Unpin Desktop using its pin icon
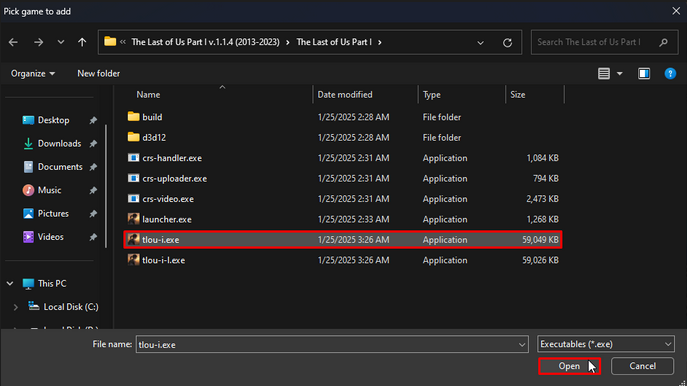This screenshot has width=687, height=386. 93,120
